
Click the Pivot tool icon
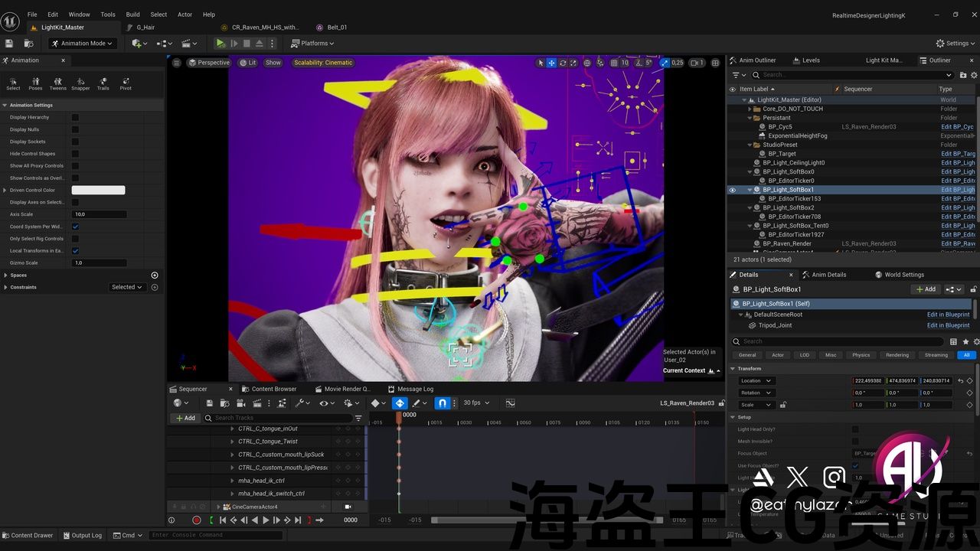coord(126,83)
